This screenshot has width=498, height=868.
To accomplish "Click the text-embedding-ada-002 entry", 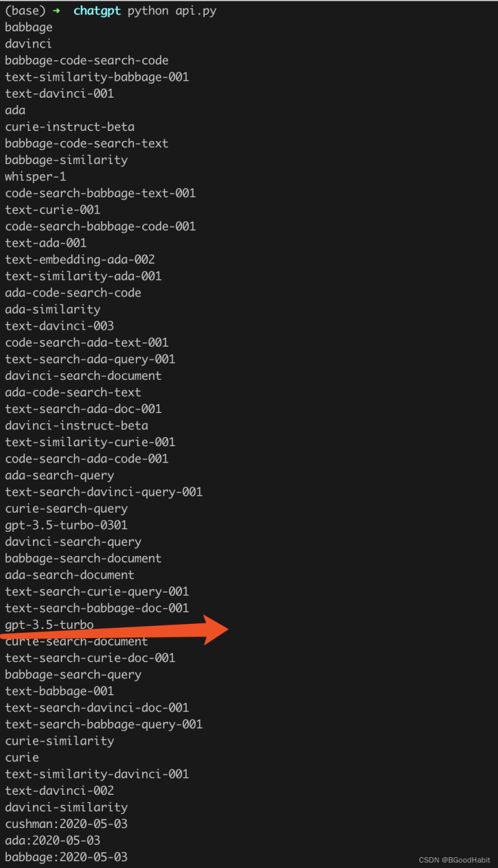I will [x=80, y=259].
